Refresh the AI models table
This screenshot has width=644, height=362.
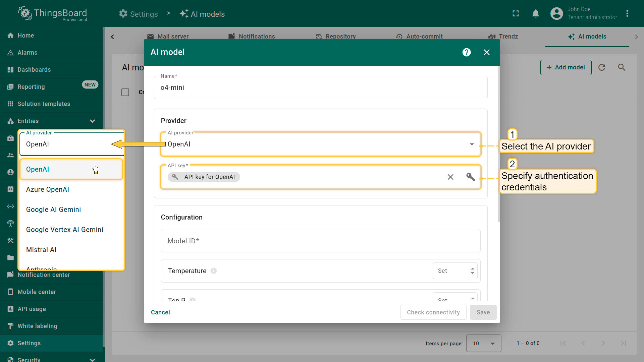coord(602,67)
